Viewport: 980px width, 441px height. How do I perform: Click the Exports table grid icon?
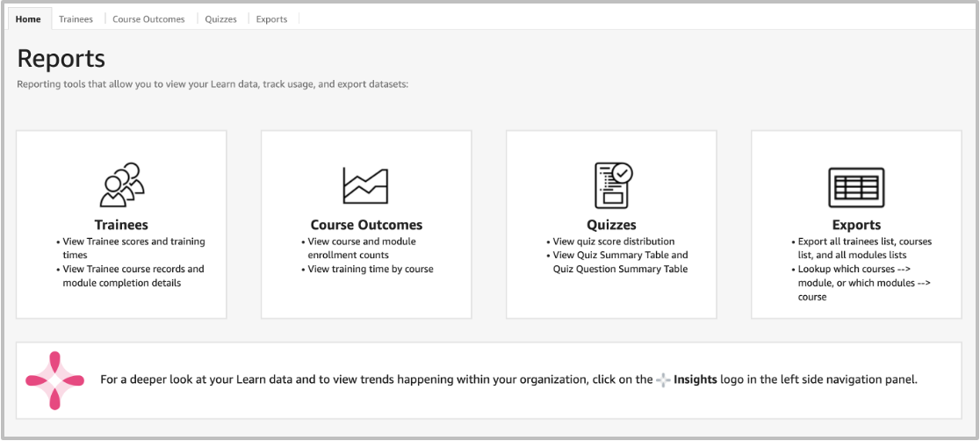point(856,187)
